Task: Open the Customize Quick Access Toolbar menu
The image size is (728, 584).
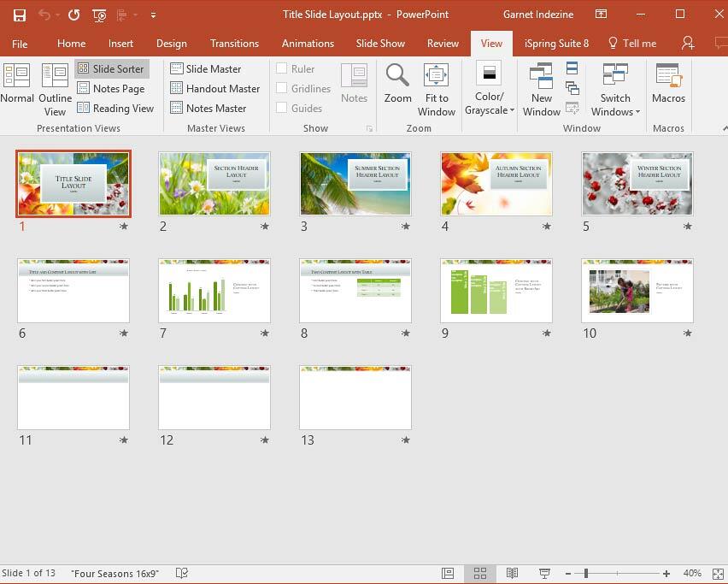Action: pos(152,15)
